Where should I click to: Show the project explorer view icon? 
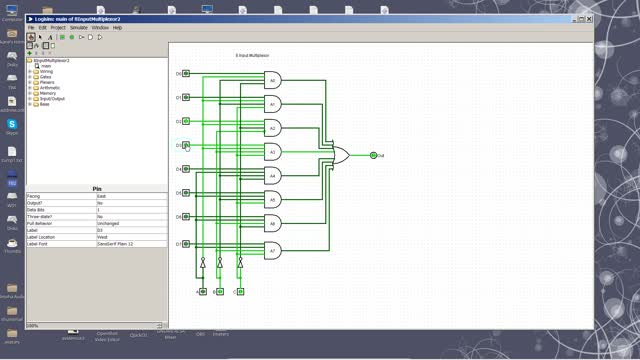pos(30,46)
